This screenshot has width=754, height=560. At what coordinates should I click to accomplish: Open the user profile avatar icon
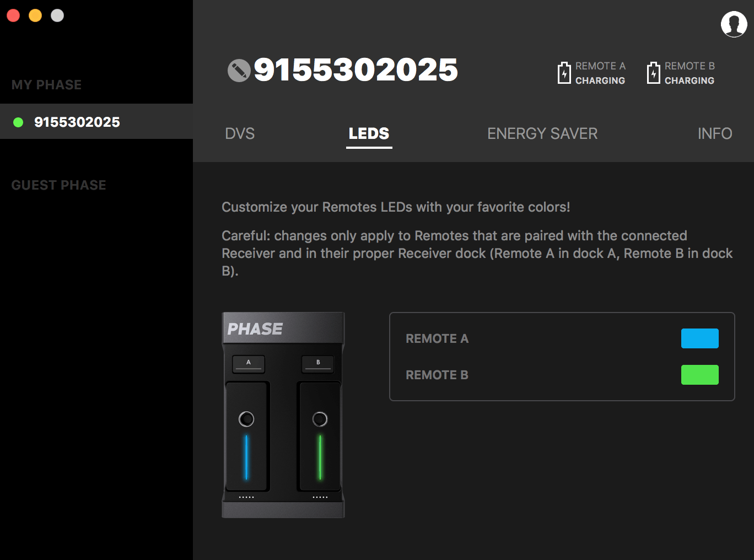click(x=734, y=24)
